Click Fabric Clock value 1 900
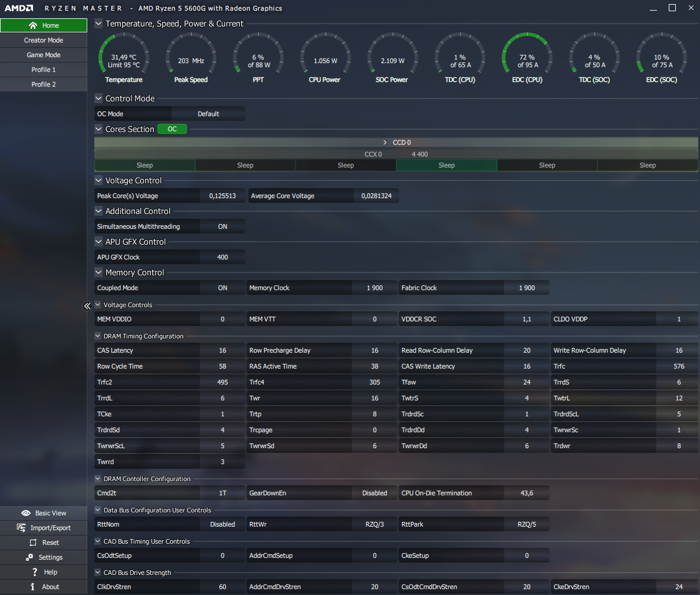This screenshot has height=595, width=700. coord(527,288)
